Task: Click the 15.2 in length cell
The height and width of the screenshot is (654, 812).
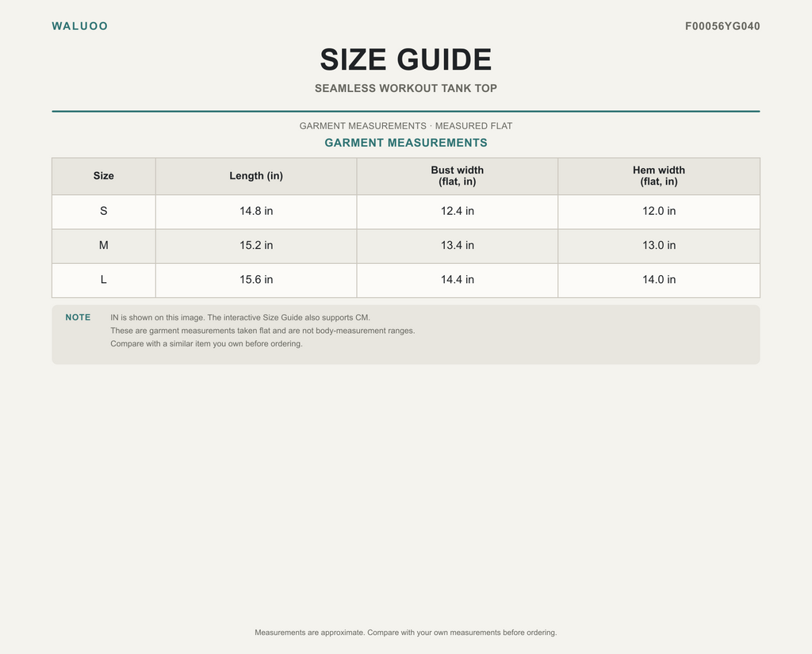Action: click(256, 246)
